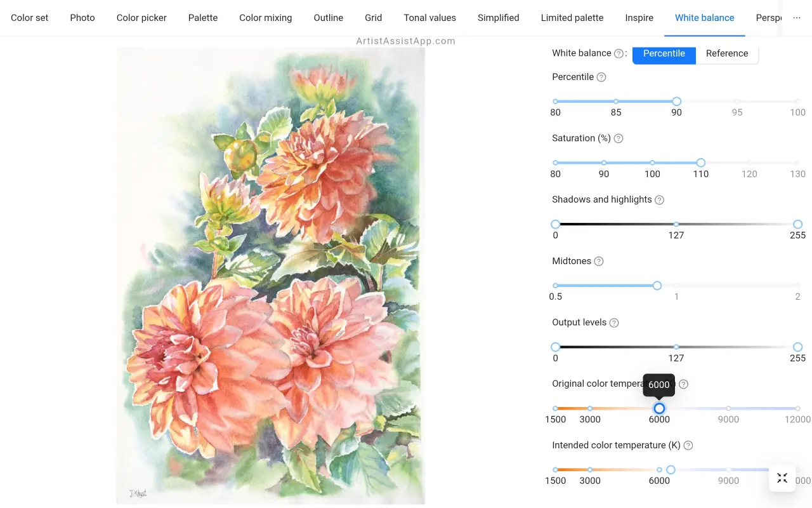Select the Percentile white balance mode
The width and height of the screenshot is (812, 508).
pos(664,53)
